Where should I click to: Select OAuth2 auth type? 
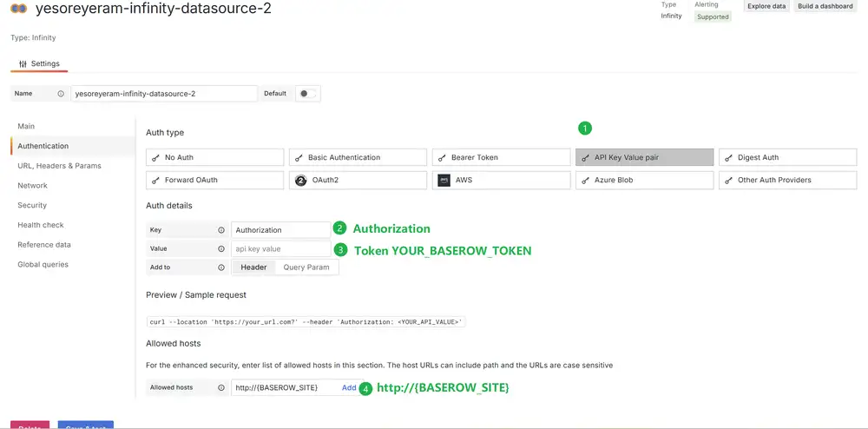point(358,180)
